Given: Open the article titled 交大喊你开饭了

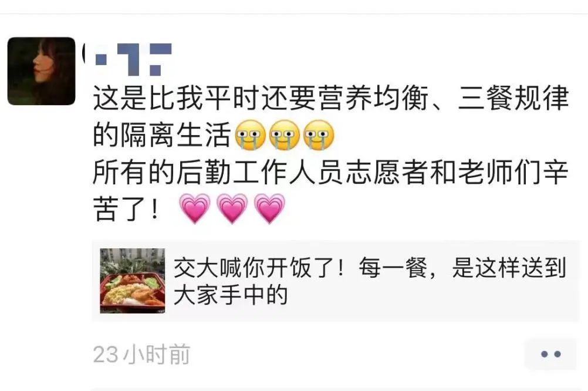Looking at the screenshot, I should click(370, 281).
